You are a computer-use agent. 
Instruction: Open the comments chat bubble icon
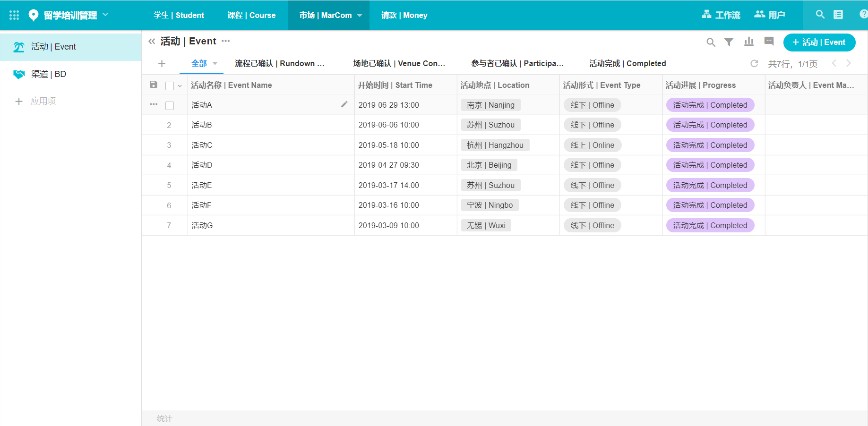pyautogui.click(x=769, y=42)
